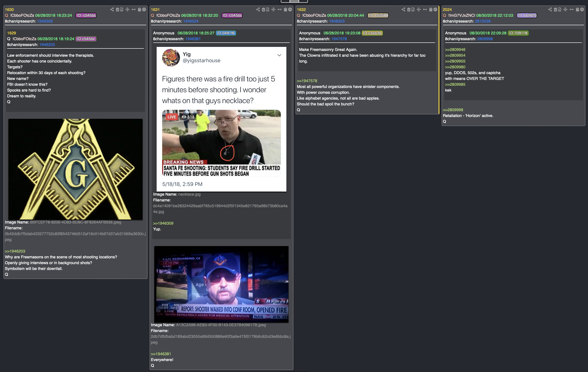Click the share icon on post 2024
The height and width of the screenshot is (372, 588).
point(550,10)
